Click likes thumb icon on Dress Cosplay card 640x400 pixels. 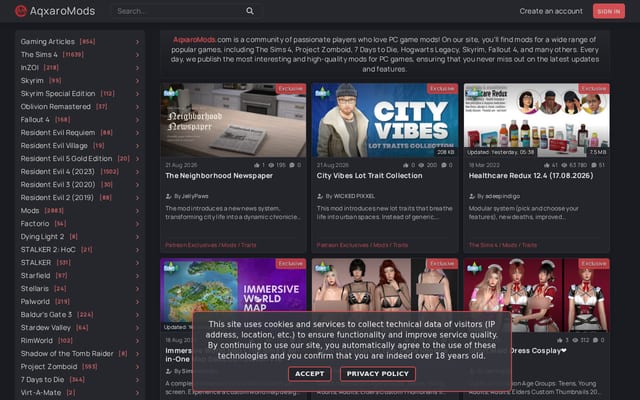click(x=560, y=340)
